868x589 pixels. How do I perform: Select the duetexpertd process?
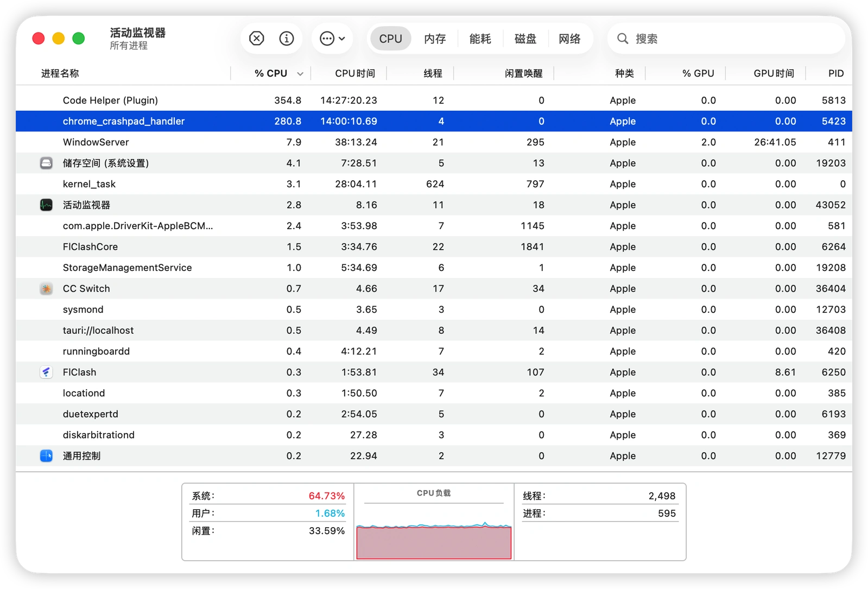click(434, 414)
